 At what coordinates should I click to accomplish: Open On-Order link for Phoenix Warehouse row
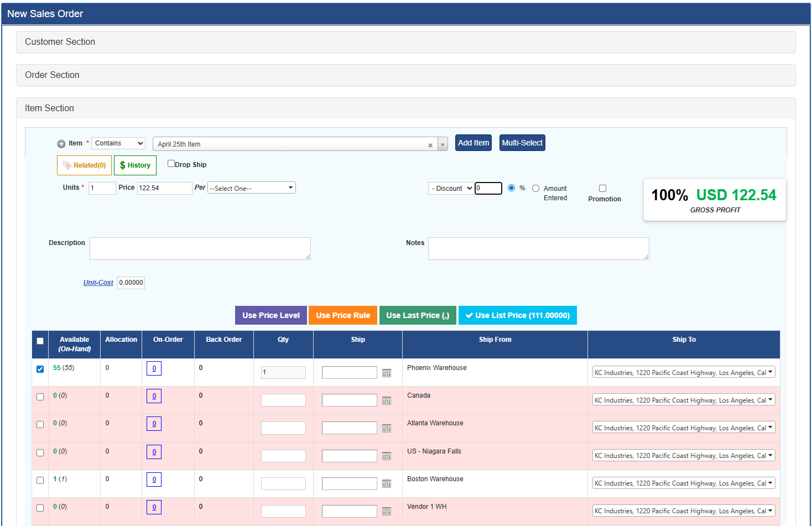[x=154, y=368]
